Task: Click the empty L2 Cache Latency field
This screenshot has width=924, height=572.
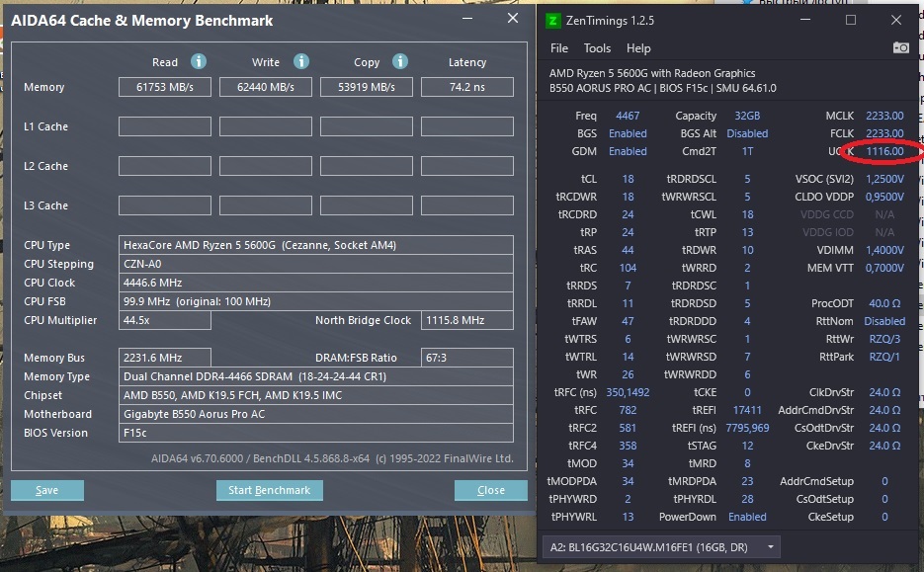Action: click(x=467, y=166)
